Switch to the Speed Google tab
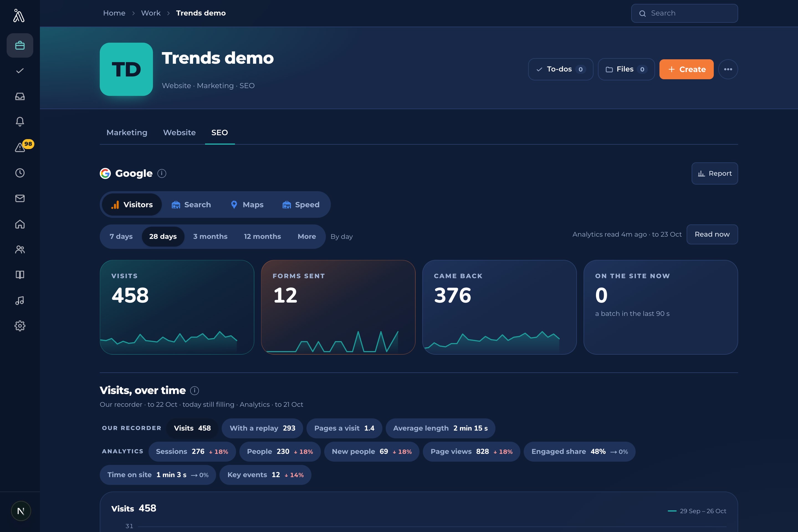 coord(301,204)
